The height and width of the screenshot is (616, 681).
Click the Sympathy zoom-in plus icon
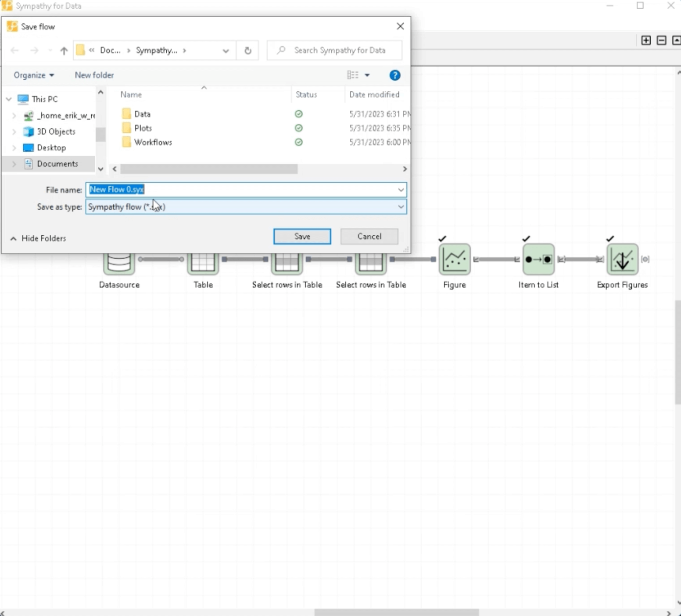click(646, 40)
